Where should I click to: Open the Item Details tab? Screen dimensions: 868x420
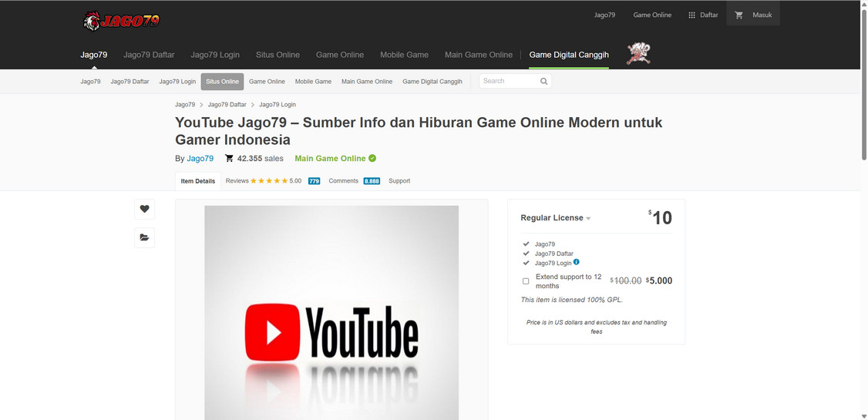[x=197, y=181]
